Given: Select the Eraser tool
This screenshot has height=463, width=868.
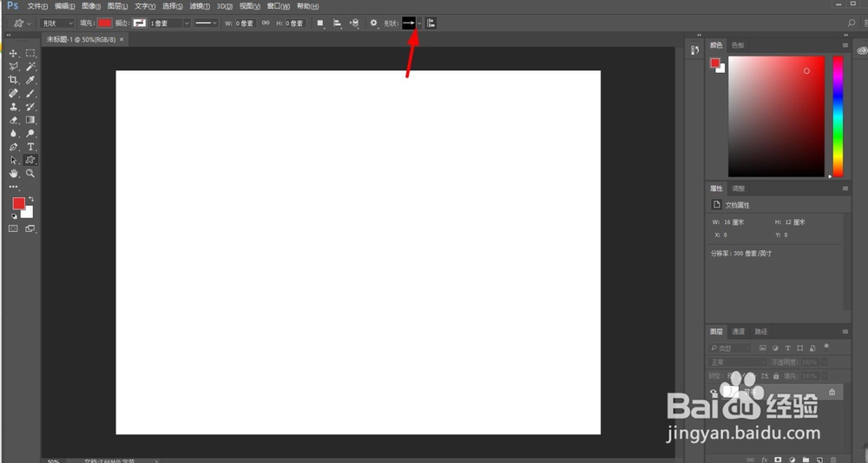Looking at the screenshot, I should point(13,120).
